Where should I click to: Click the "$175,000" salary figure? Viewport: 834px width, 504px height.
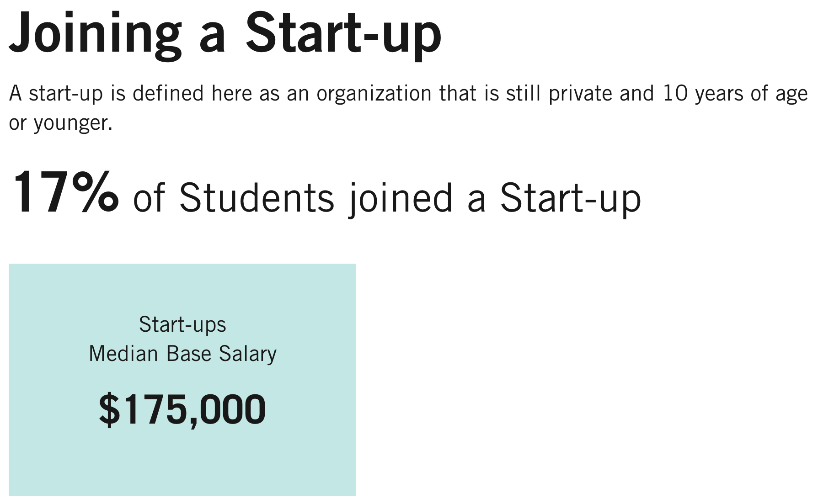point(182,409)
